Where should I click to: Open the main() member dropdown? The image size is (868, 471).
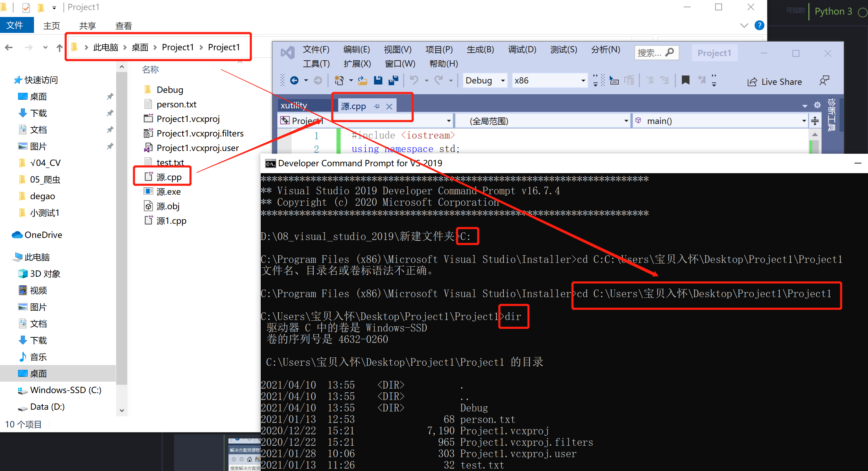[720, 121]
